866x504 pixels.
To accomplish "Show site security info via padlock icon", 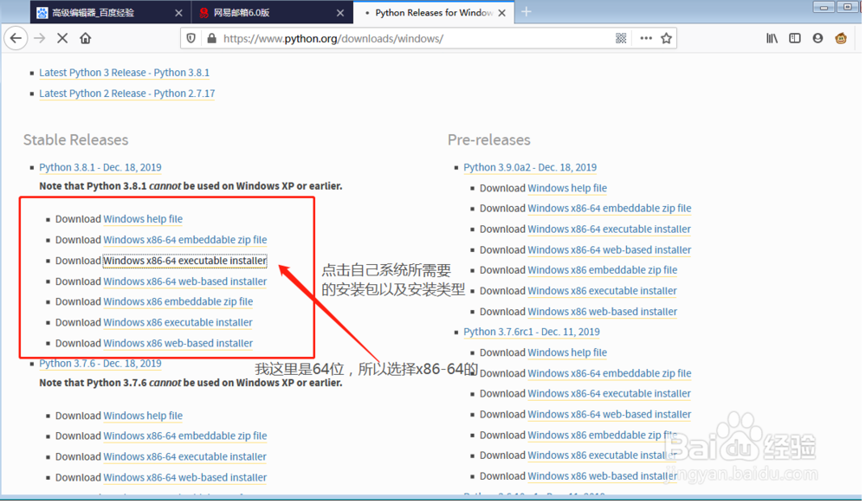I will click(211, 39).
